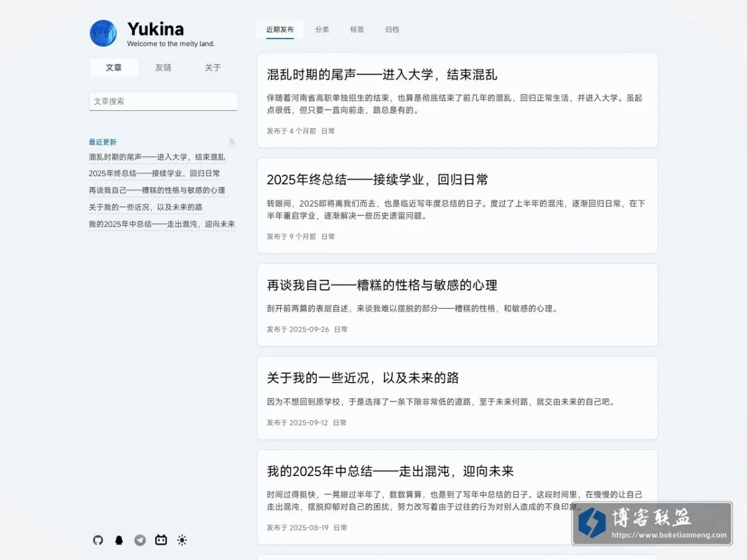Click the RSS feed icon beside 最近更新
The width and height of the screenshot is (747, 560).
[x=232, y=142]
